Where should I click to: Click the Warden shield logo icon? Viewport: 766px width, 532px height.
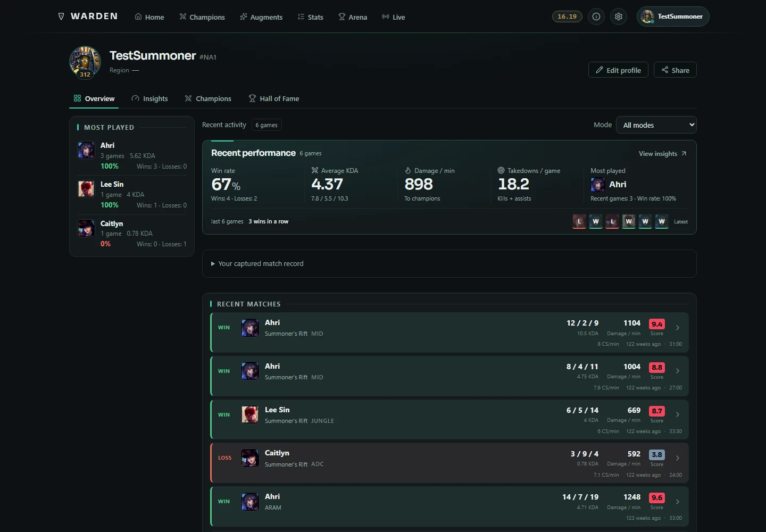coord(61,16)
